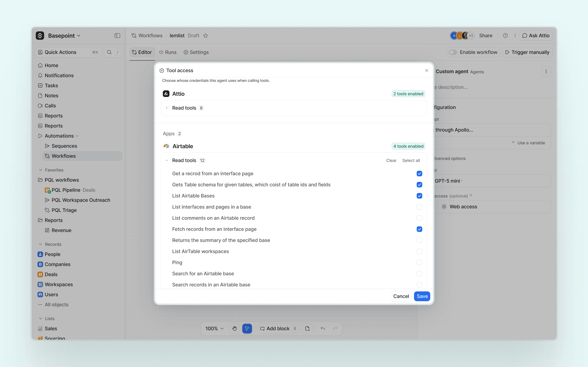Click the add note icon in toolbar
Image resolution: width=588 pixels, height=367 pixels.
(x=307, y=329)
